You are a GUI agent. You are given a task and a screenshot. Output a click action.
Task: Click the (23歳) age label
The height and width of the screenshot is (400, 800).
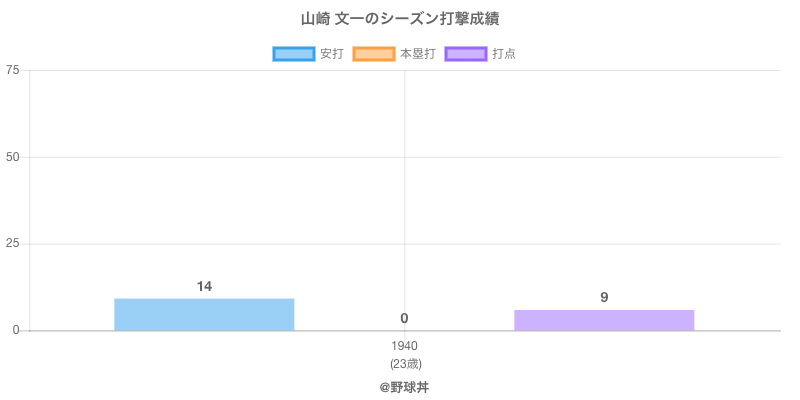[x=404, y=363]
